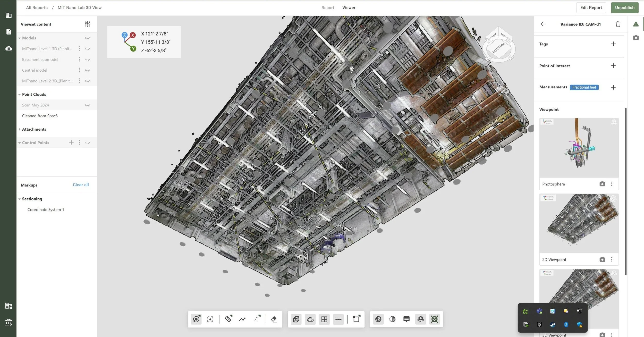Collapse the Point Clouds section
Image resolution: width=644 pixels, height=337 pixels.
[x=20, y=95]
